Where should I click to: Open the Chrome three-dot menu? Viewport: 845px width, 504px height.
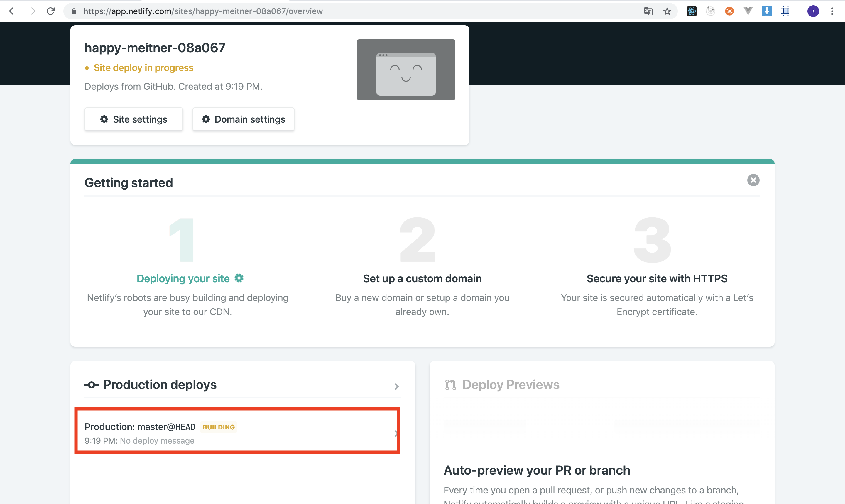tap(832, 11)
